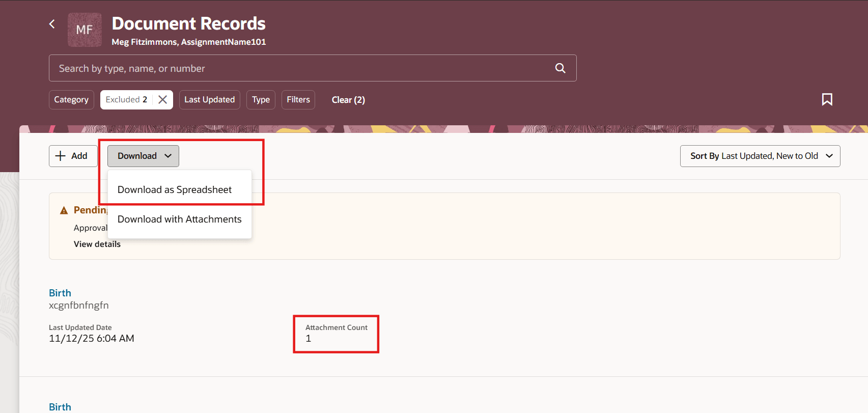Focus the search by type, name, or number field
The image size is (868, 413).
[313, 68]
